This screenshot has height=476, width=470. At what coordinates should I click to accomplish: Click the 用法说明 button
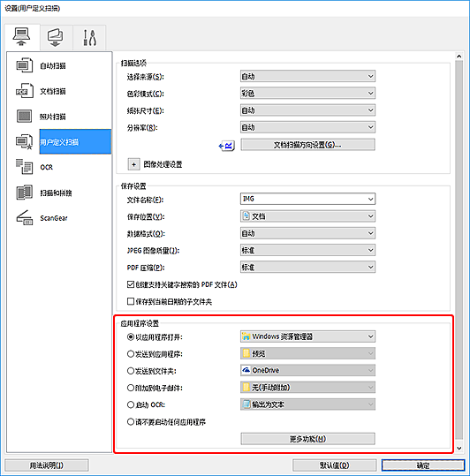[x=47, y=465]
